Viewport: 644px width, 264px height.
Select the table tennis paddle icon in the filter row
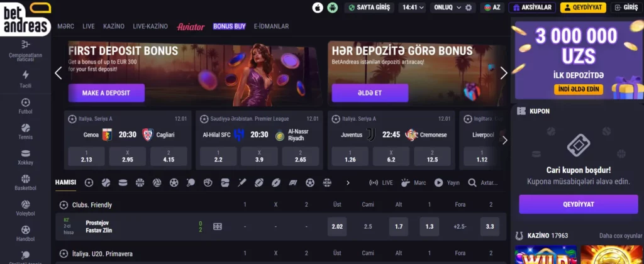[191, 183]
